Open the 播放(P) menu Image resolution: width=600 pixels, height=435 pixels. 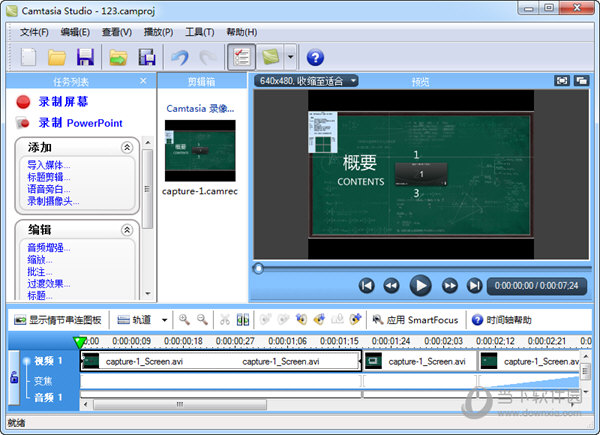coord(158,32)
